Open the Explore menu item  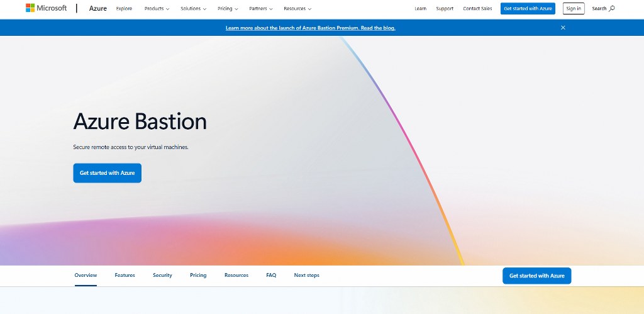(x=124, y=9)
